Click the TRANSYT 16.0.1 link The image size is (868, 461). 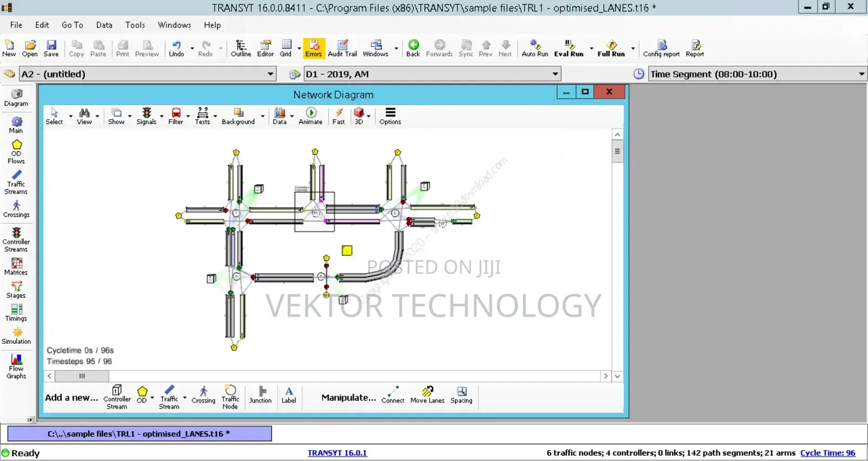[337, 453]
